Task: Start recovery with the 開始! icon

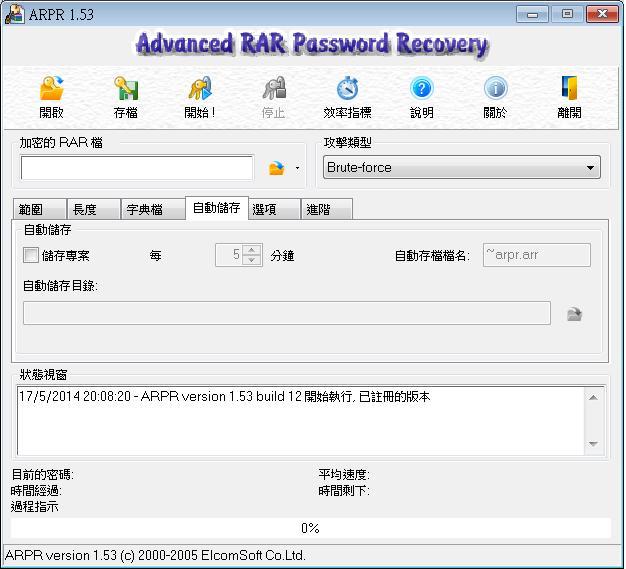Action: (x=200, y=89)
